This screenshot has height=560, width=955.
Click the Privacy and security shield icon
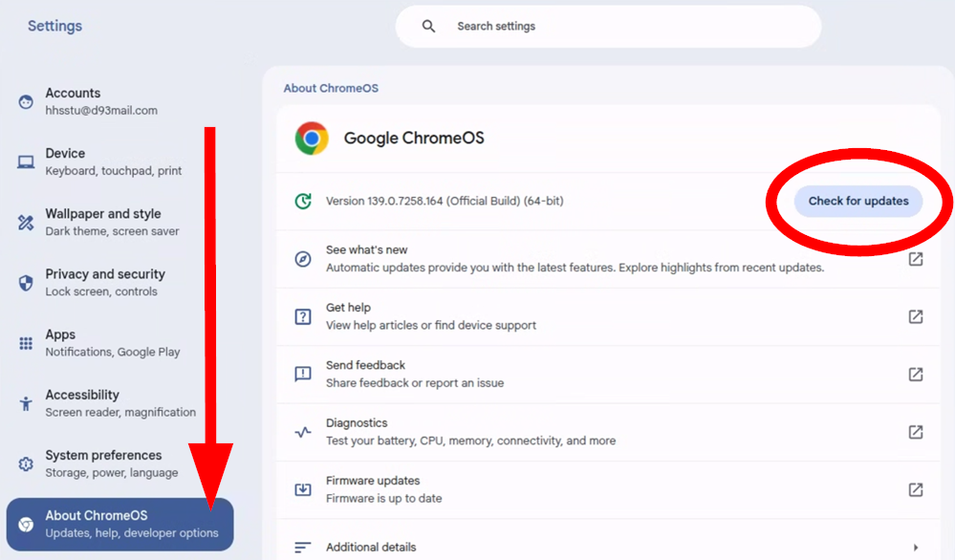26,283
